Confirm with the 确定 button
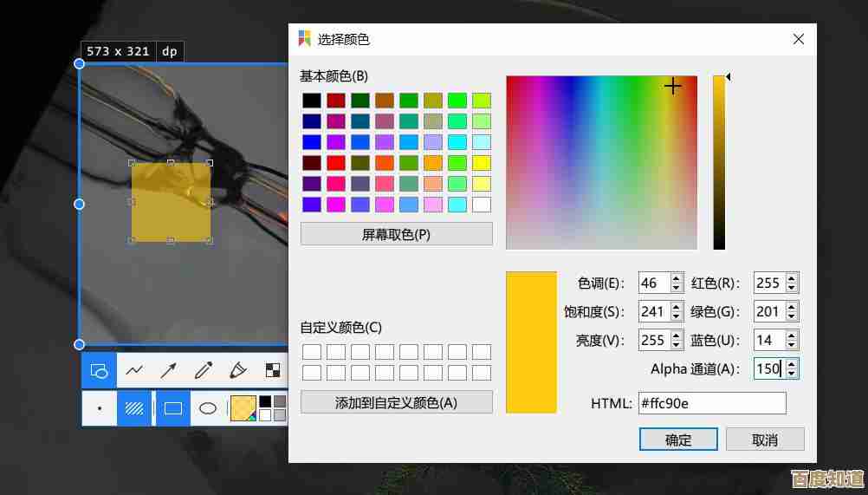 click(678, 440)
